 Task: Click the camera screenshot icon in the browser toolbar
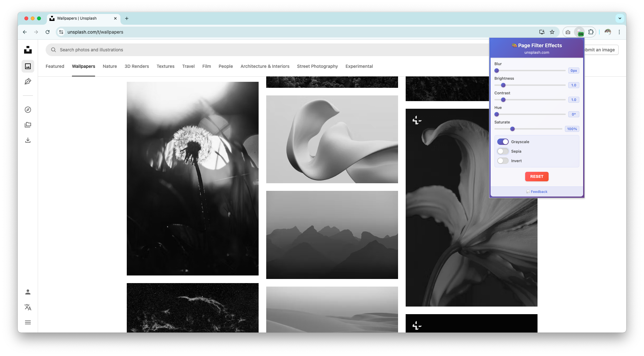tap(567, 32)
